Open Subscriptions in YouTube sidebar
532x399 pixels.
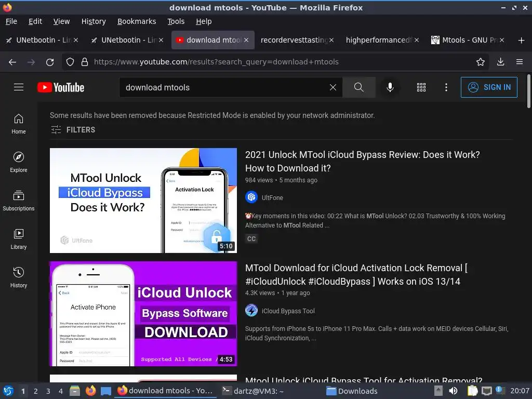[19, 201]
